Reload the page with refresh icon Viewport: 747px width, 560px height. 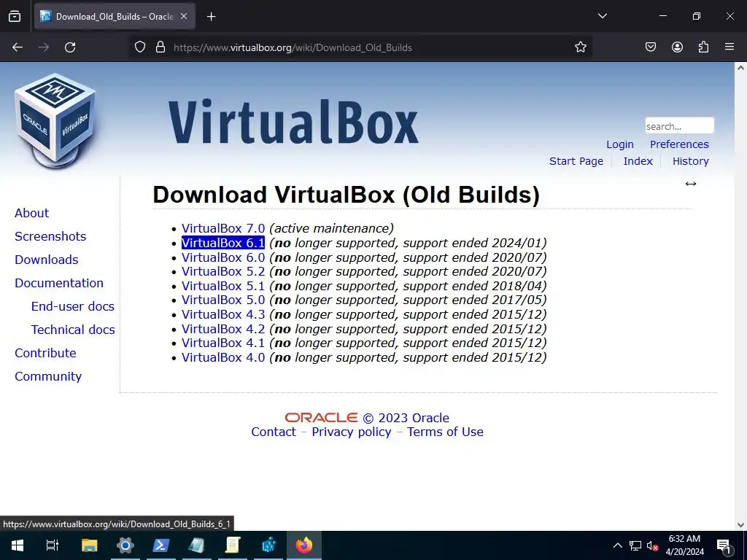tap(70, 47)
